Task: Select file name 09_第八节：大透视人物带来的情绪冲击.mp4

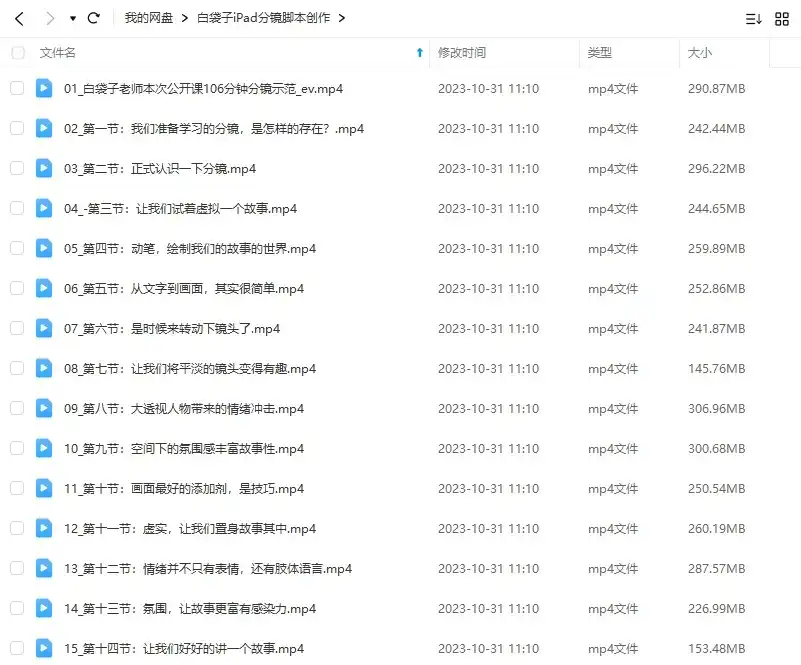Action: click(x=184, y=409)
